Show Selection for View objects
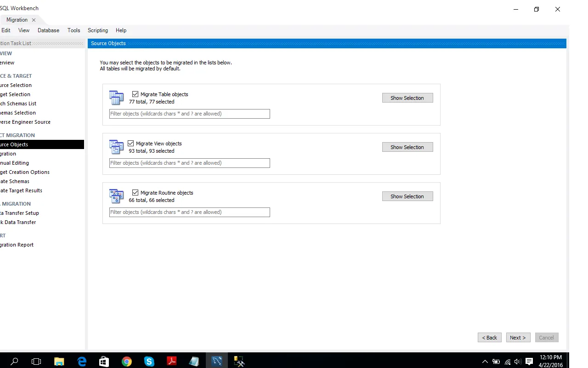Image resolution: width=588 pixels, height=368 pixels. pos(407,147)
